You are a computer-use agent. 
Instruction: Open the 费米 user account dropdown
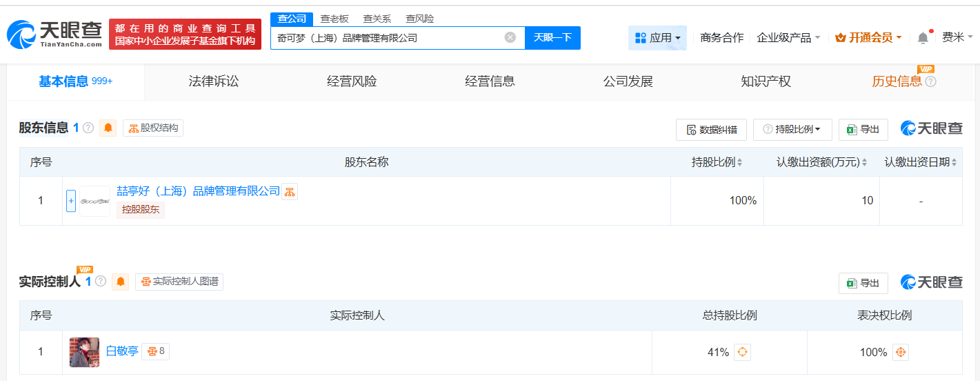pos(957,37)
